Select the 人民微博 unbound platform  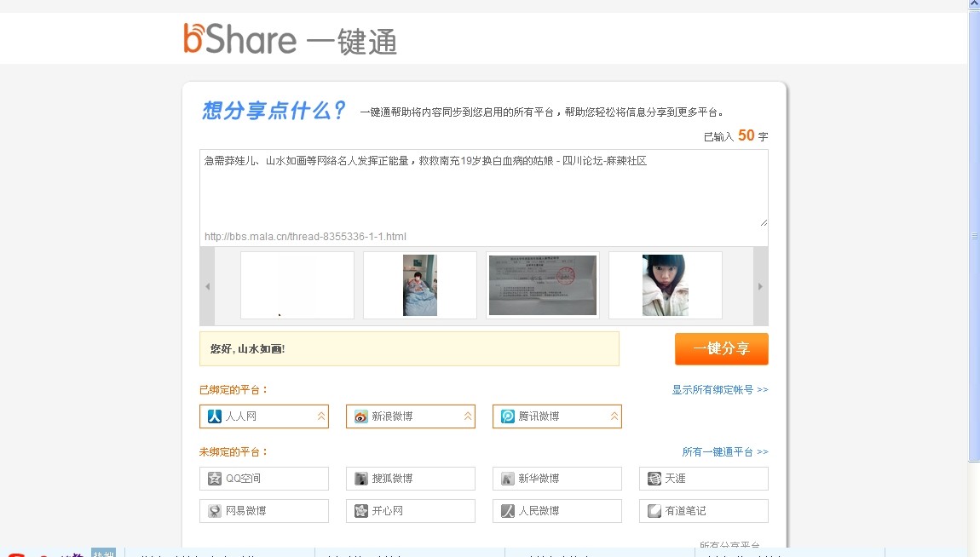(556, 511)
